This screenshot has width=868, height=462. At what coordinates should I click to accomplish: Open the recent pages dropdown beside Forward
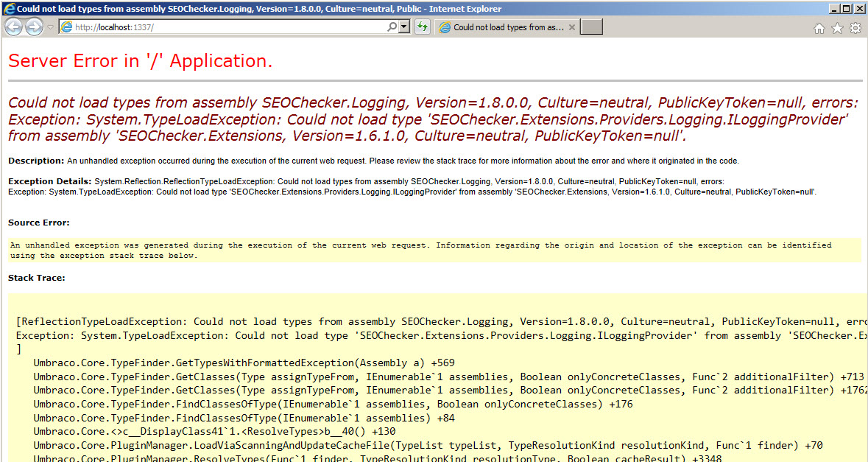pos(50,27)
